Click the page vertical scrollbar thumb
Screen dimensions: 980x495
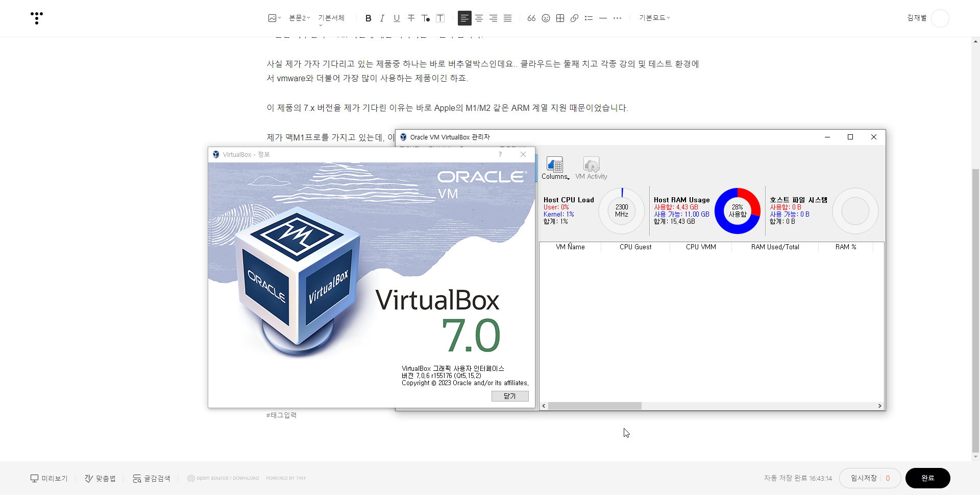point(975,311)
